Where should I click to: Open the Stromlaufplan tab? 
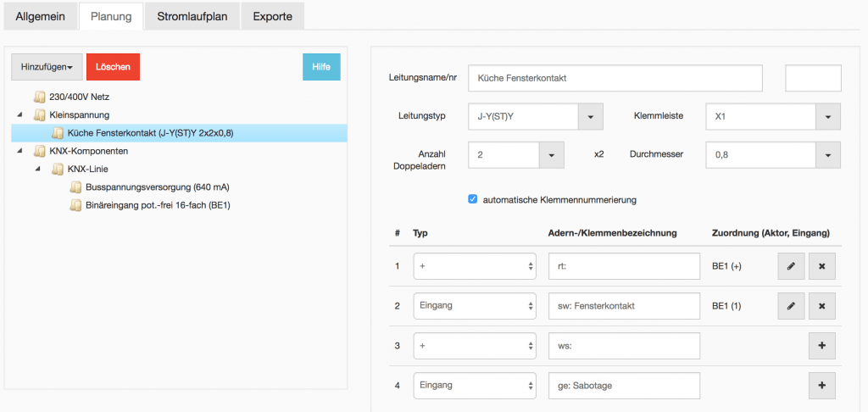click(192, 16)
